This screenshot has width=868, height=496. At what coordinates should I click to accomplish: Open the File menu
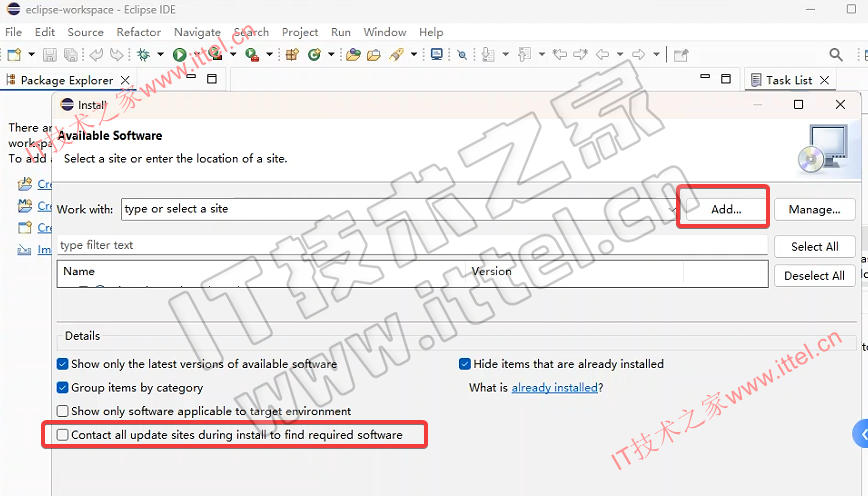click(x=13, y=32)
